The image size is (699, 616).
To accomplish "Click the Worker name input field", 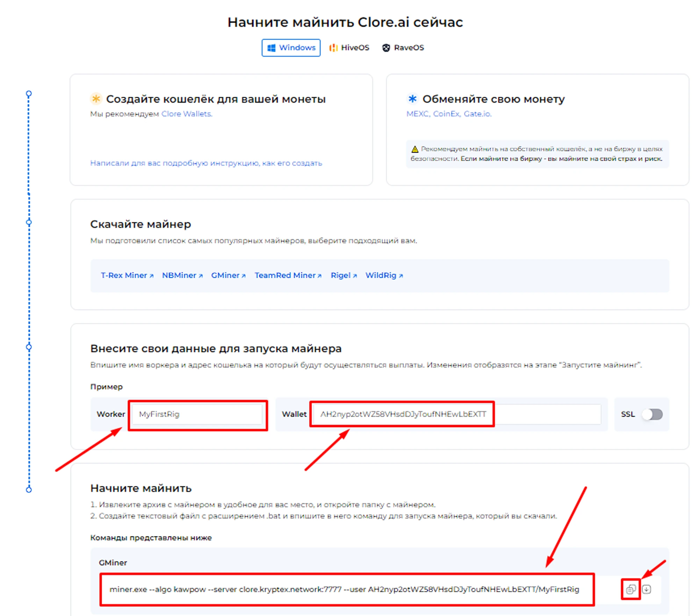I will tap(197, 414).
